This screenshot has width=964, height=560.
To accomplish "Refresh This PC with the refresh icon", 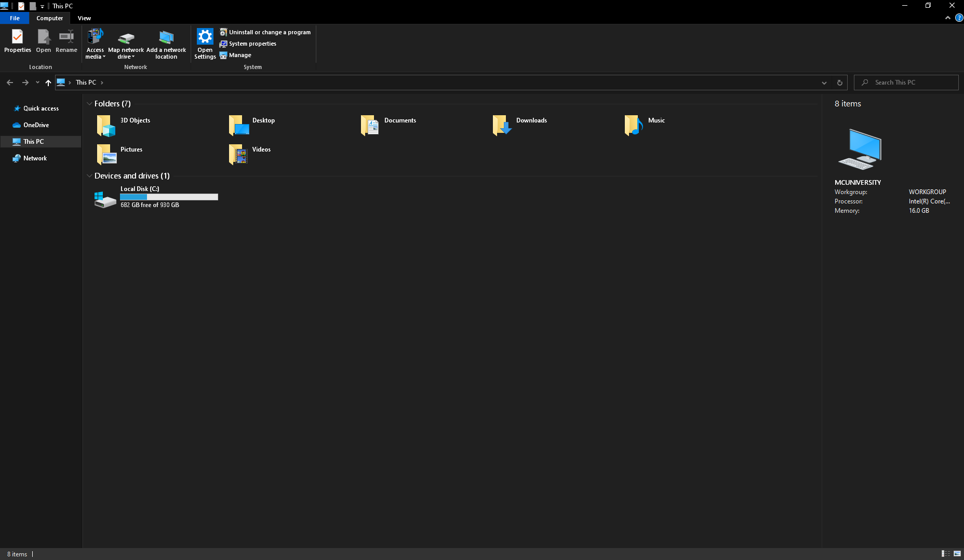I will (839, 82).
